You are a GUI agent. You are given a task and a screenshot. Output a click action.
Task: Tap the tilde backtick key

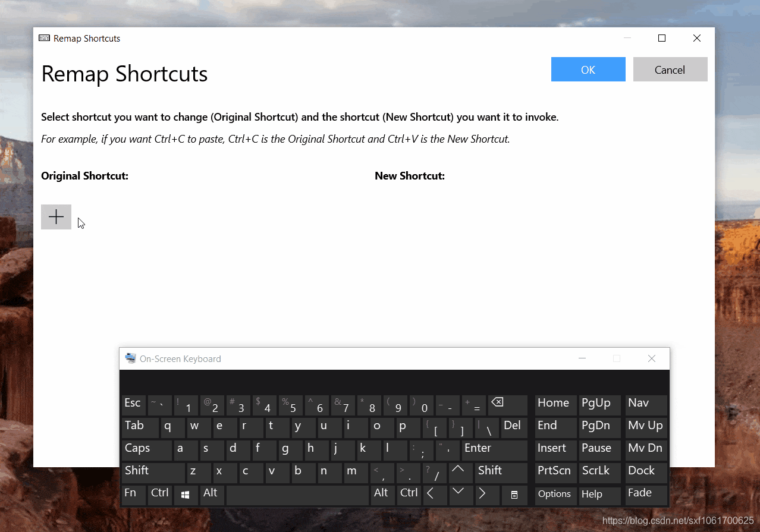point(160,405)
